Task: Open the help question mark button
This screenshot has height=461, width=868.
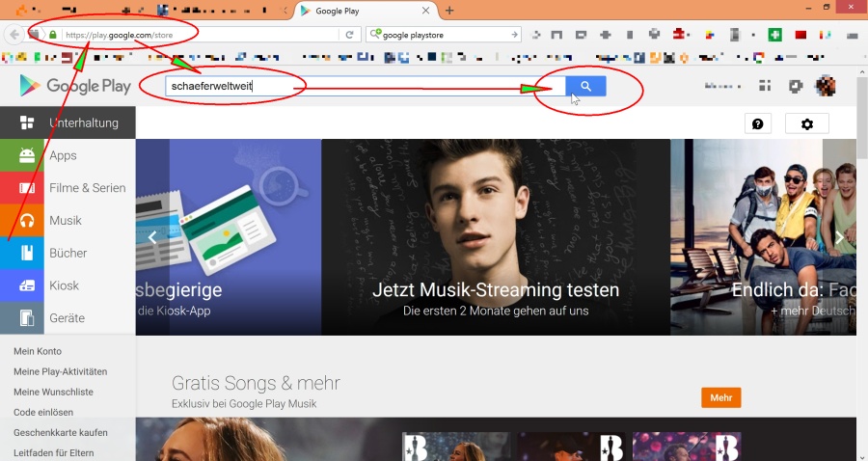Action: 757,123
